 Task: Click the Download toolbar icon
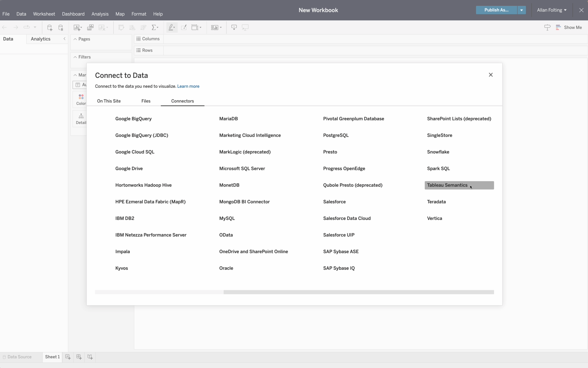pos(234,27)
